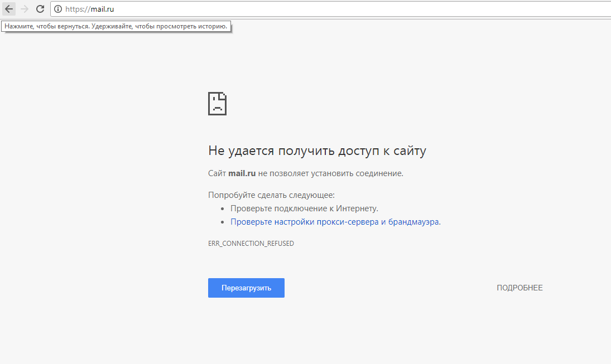Click the sad page error icon
The width and height of the screenshot is (611, 364).
[218, 104]
